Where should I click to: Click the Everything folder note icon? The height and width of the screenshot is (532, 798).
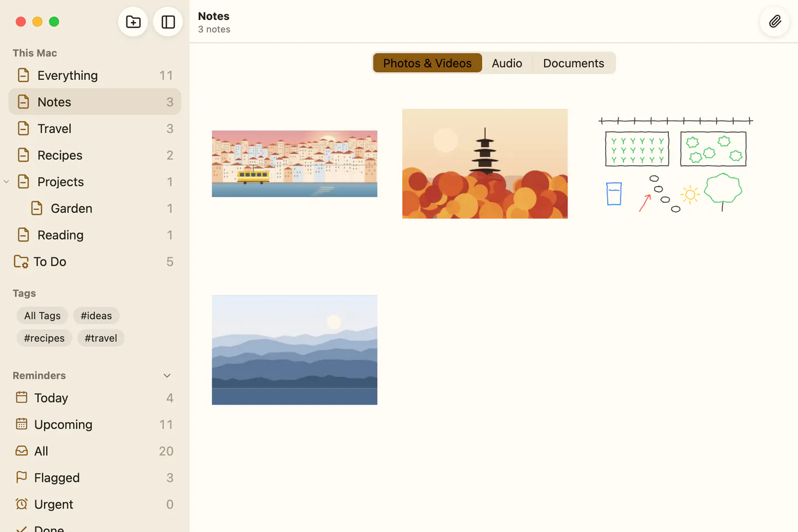coord(23,75)
